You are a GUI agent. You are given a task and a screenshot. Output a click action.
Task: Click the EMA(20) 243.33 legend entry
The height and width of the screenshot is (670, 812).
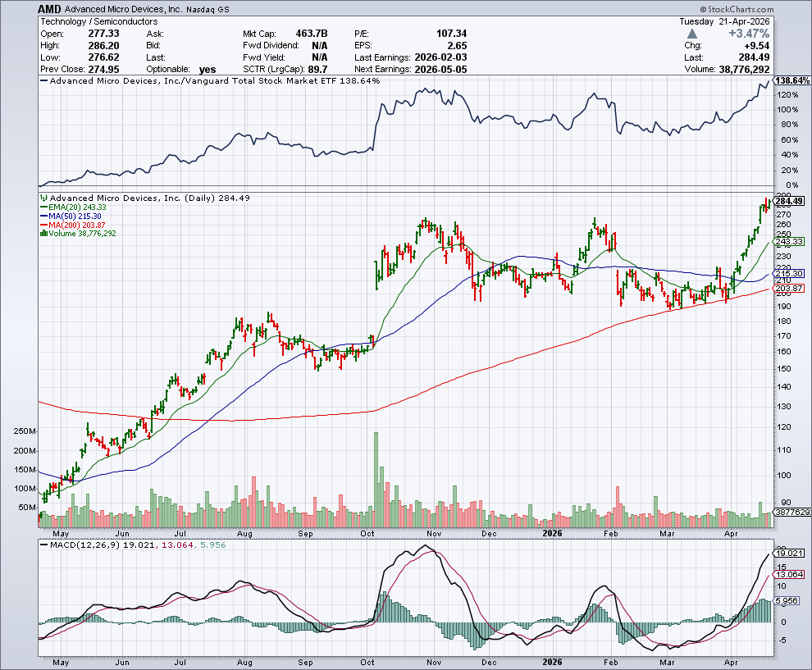pos(73,207)
